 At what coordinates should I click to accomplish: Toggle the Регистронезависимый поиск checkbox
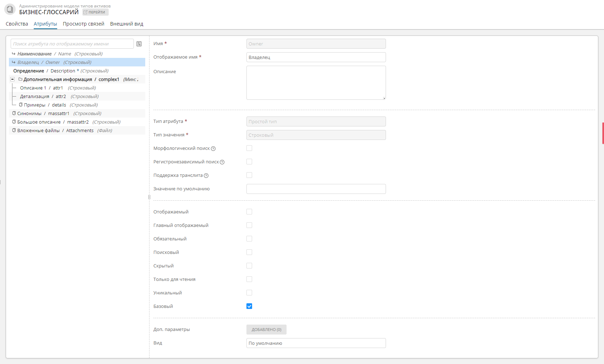(x=249, y=162)
